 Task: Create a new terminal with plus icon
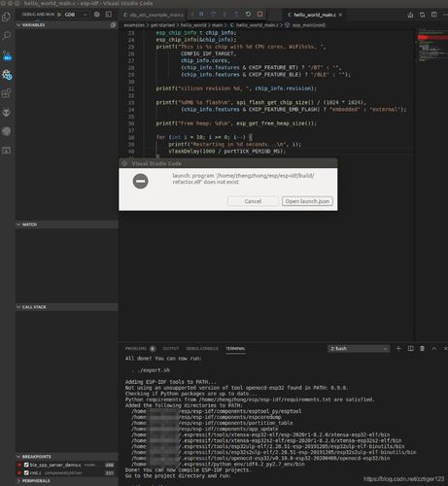tap(398, 349)
